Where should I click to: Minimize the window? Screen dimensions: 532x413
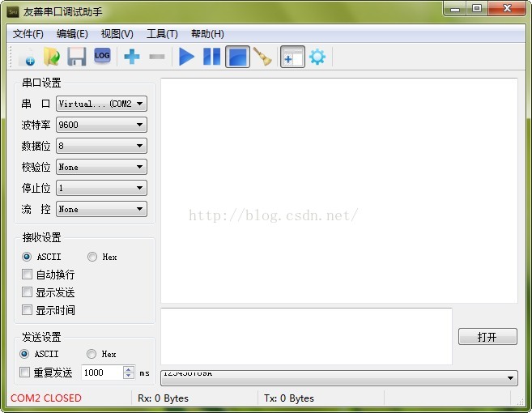[455, 8]
